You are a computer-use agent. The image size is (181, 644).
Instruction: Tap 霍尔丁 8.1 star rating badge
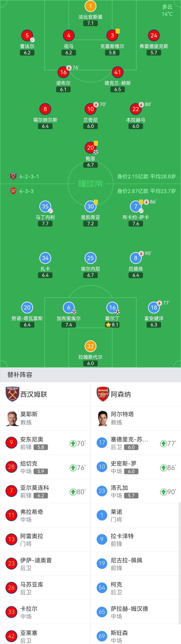point(112,325)
